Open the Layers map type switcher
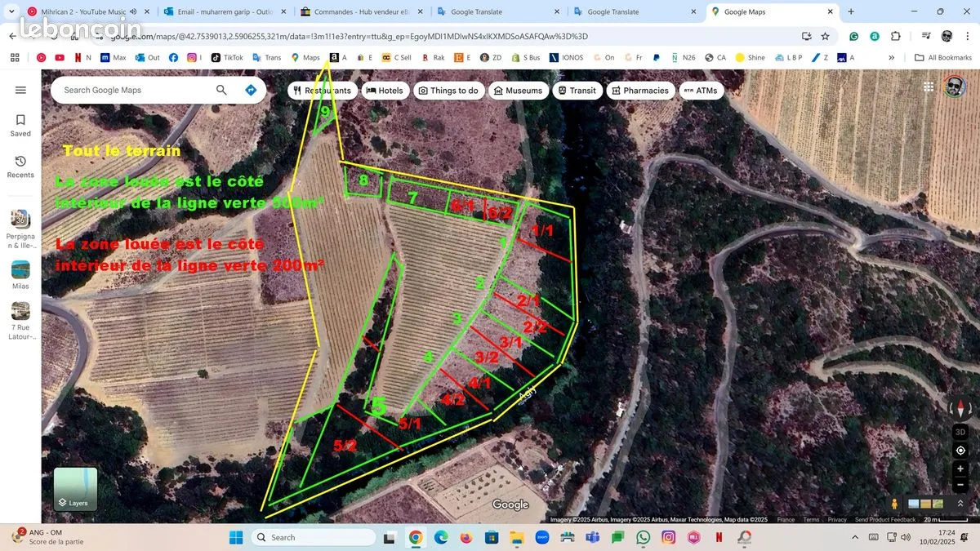 click(75, 489)
